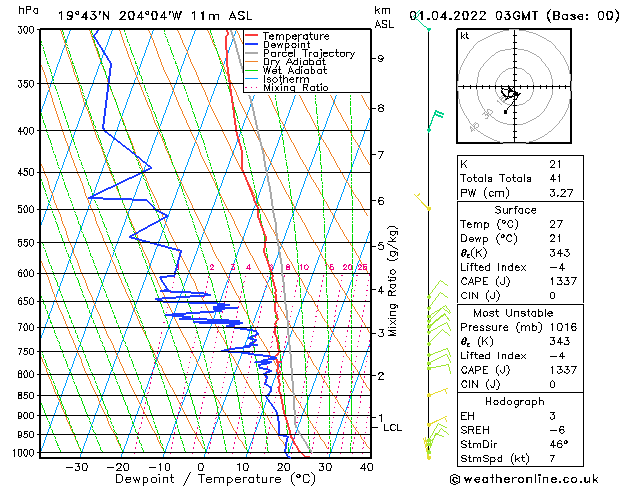Click the 'Dewpoint' legend entry

tap(286, 45)
